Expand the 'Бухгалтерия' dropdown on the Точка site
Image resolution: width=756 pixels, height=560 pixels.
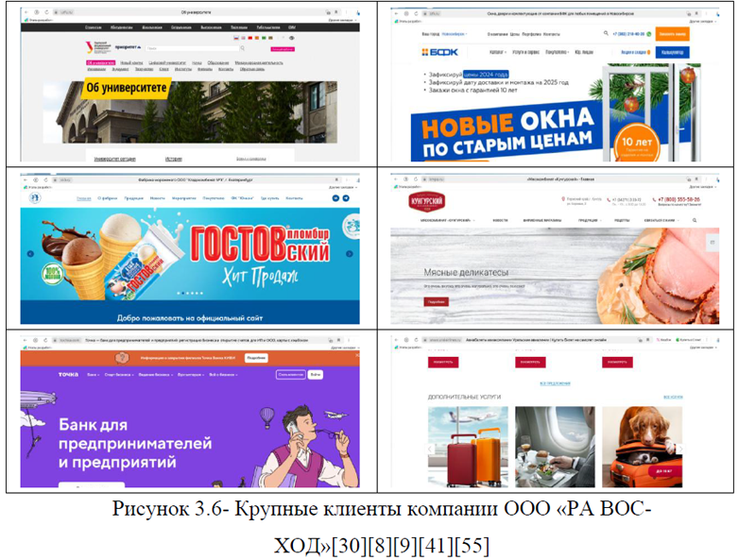click(191, 375)
